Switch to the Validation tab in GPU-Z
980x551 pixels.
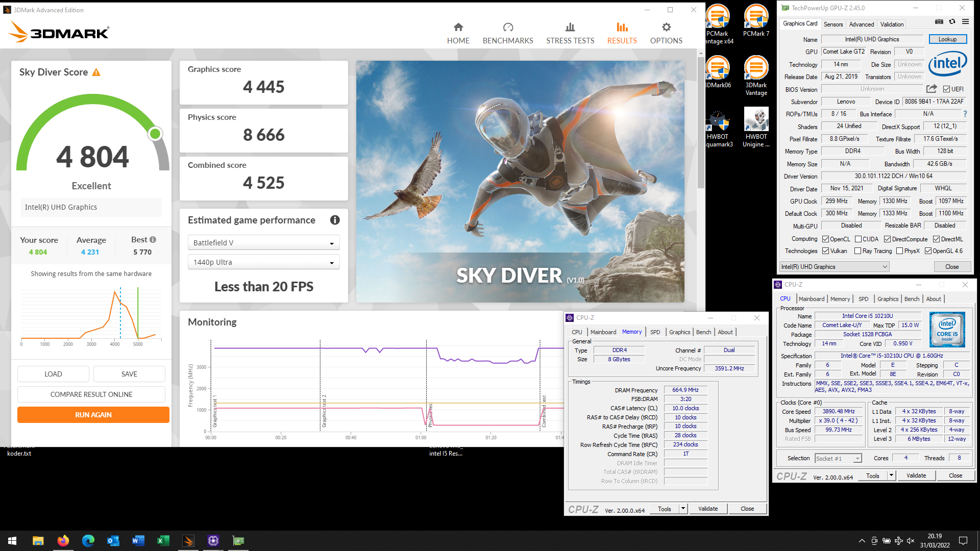coord(892,24)
